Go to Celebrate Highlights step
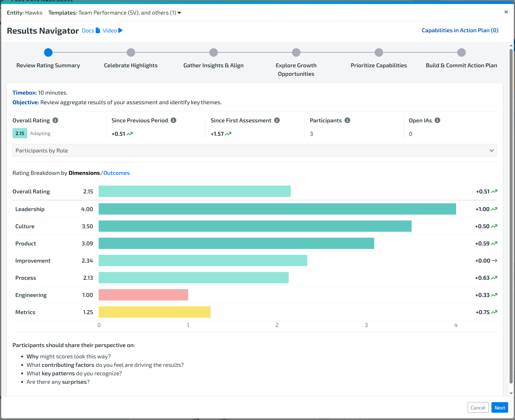515x420 pixels. (131, 52)
